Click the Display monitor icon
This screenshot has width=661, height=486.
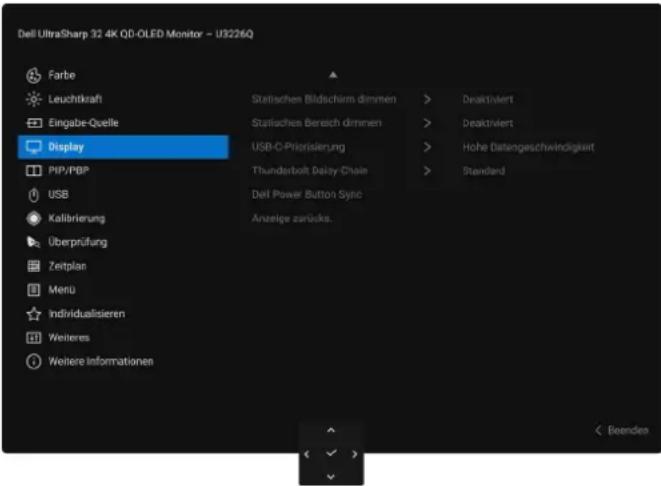[x=34, y=147]
